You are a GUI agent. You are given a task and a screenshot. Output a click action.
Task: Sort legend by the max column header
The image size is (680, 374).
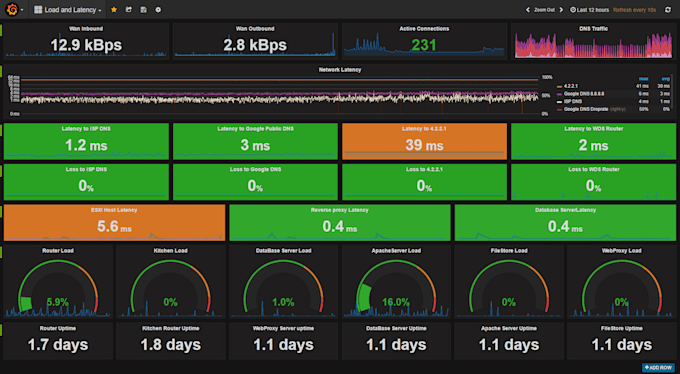point(644,79)
